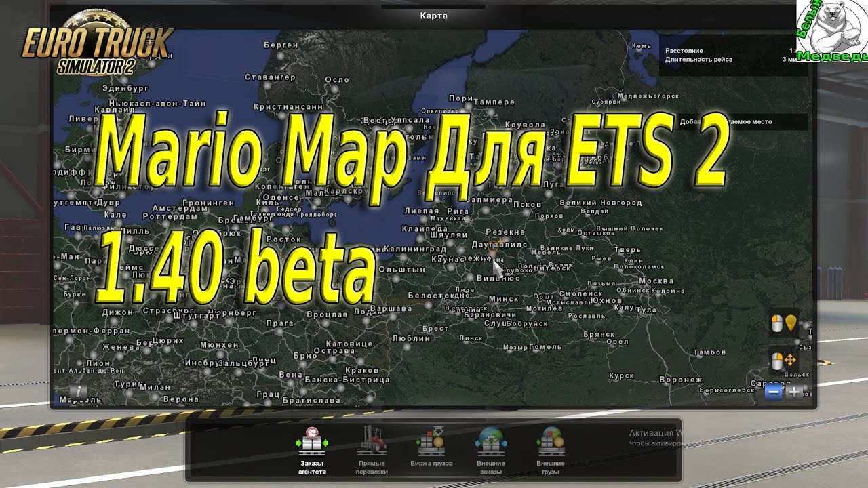Select the city Борисоглебск on the map
The height and width of the screenshot is (488, 868).
(726, 390)
